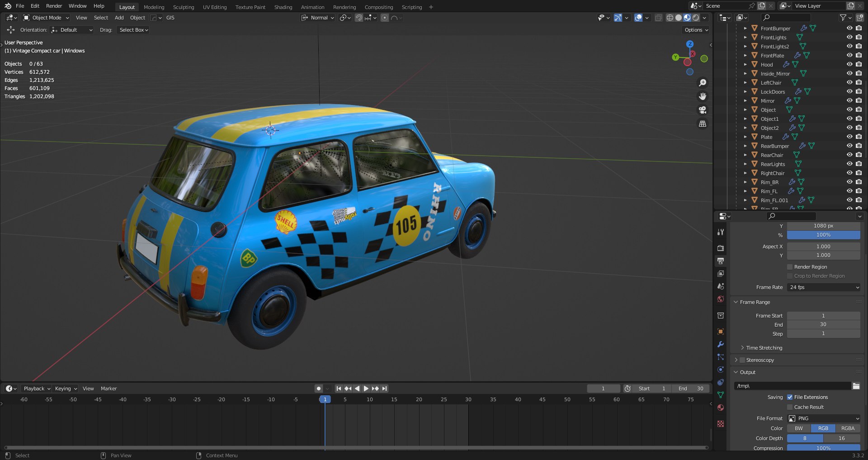This screenshot has height=460, width=868.
Task: Open the File Format PNG dropdown
Action: [824, 418]
